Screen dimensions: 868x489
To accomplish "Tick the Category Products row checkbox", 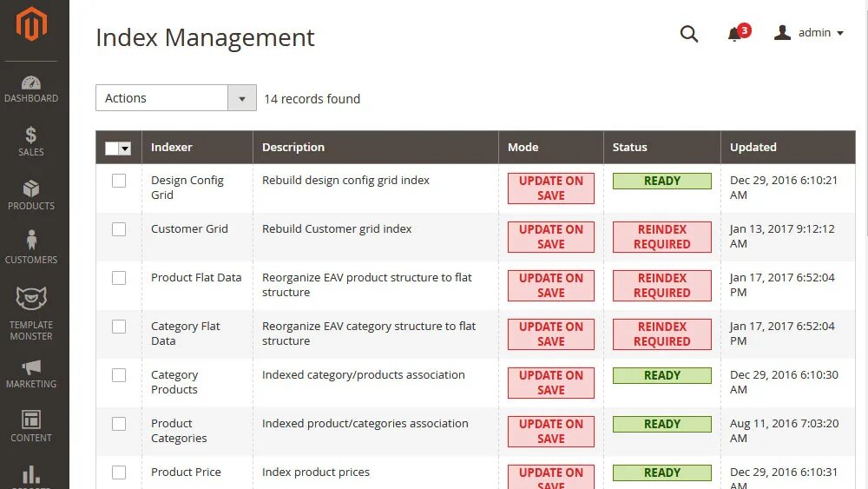I will 119,375.
